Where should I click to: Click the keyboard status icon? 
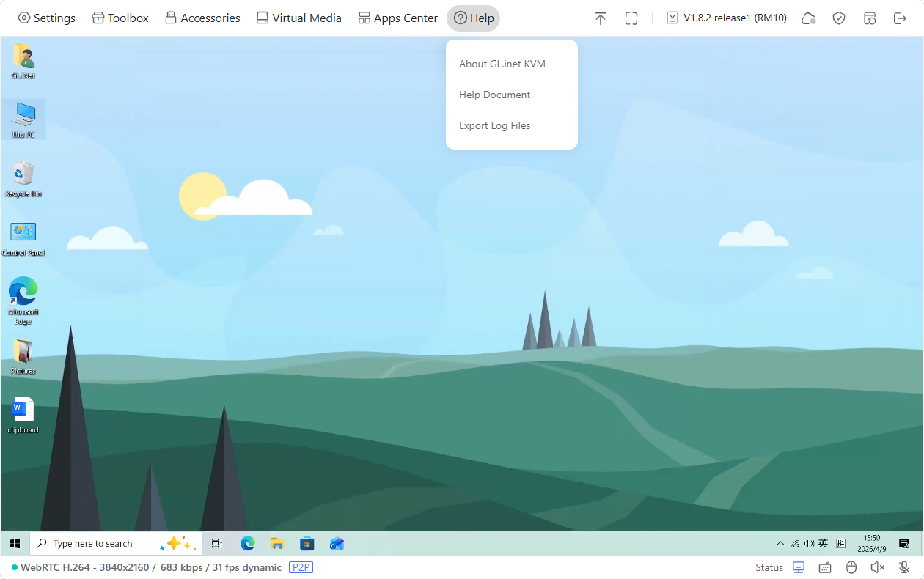click(825, 567)
